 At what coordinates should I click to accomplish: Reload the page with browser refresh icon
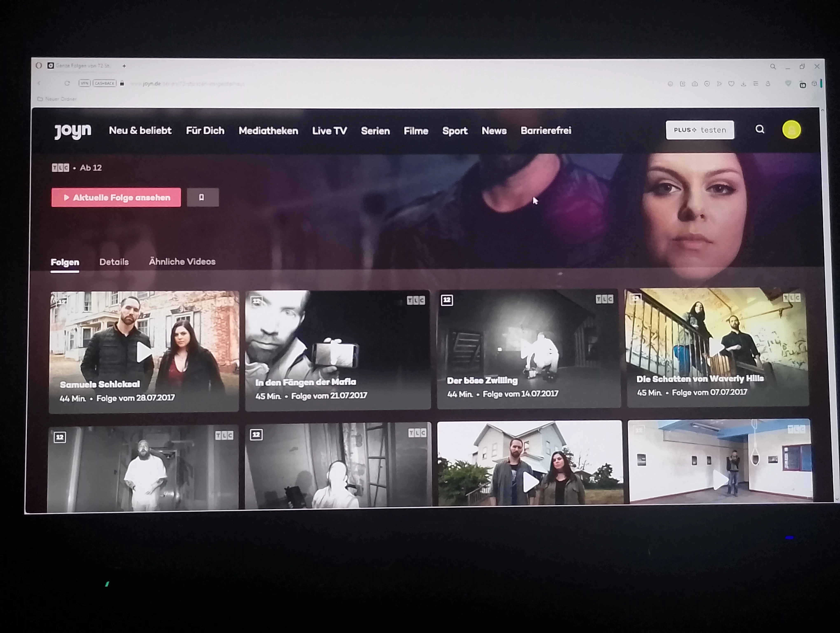[x=67, y=83]
